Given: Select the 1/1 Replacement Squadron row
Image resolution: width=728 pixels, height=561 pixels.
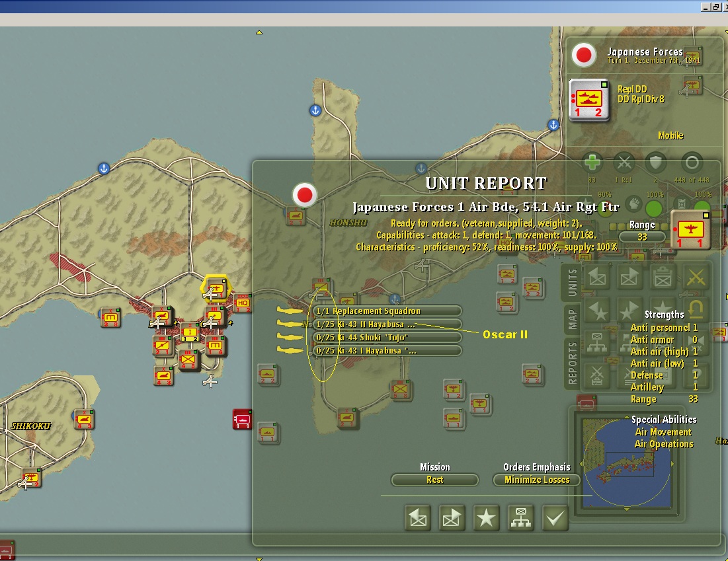Looking at the screenshot, I should pyautogui.click(x=387, y=311).
